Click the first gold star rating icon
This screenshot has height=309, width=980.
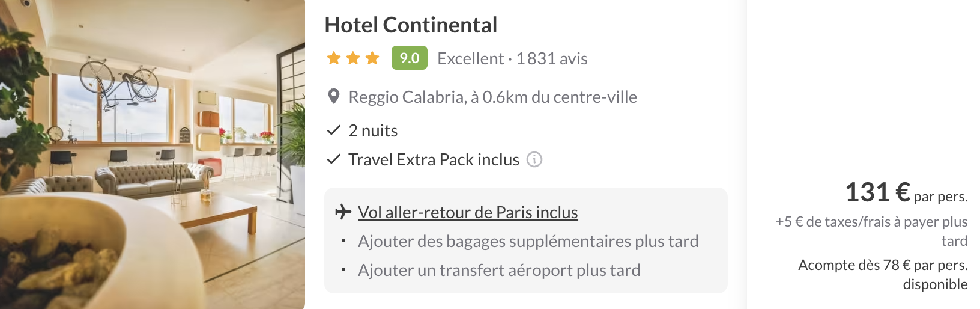click(x=334, y=58)
